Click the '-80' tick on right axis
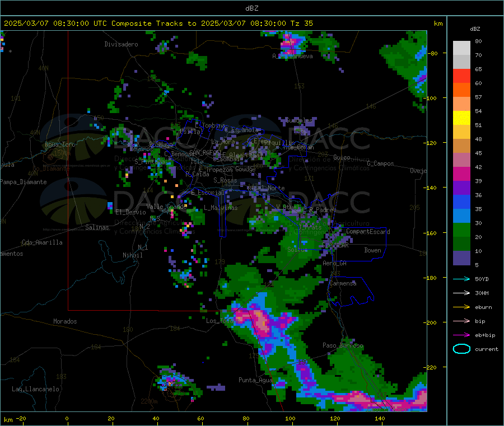 tap(433, 53)
